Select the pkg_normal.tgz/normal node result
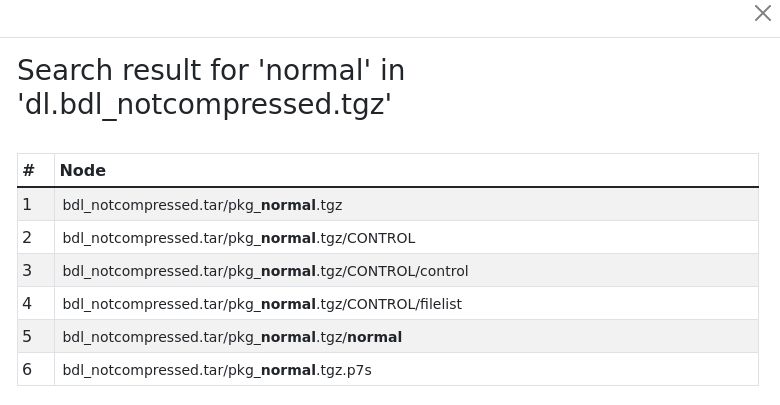The image size is (780, 405). click(232, 337)
